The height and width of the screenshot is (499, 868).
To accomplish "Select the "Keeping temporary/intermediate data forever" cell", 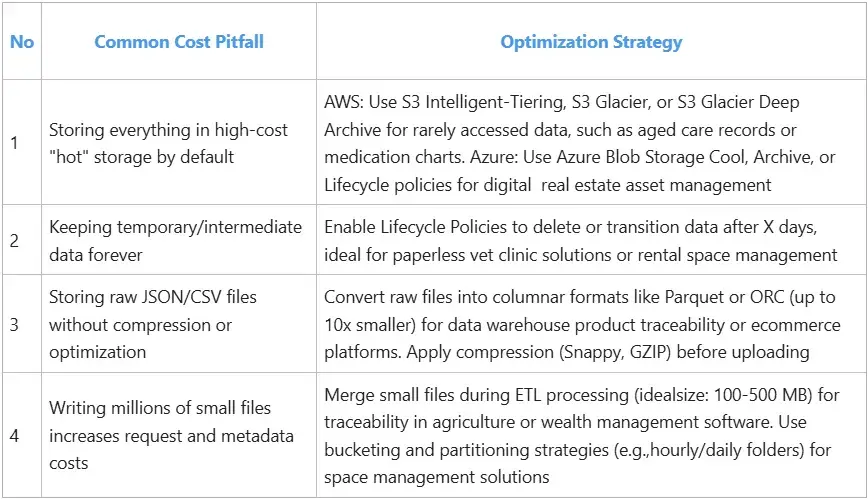I will [175, 241].
